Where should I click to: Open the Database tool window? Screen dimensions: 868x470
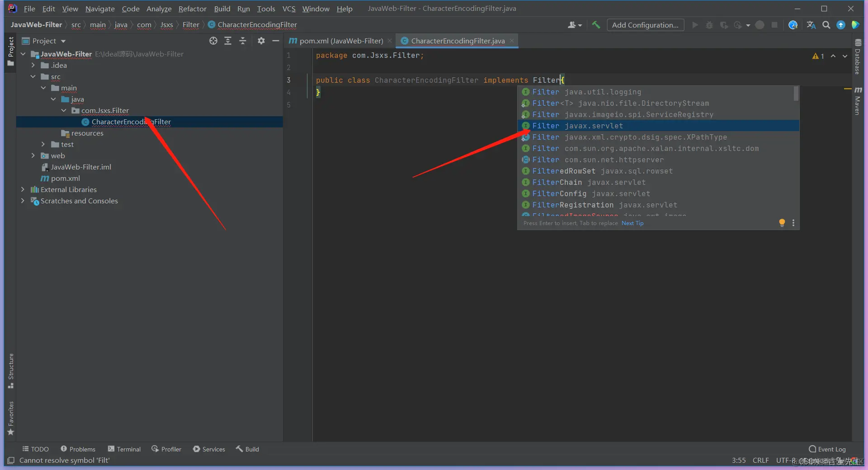pyautogui.click(x=858, y=56)
